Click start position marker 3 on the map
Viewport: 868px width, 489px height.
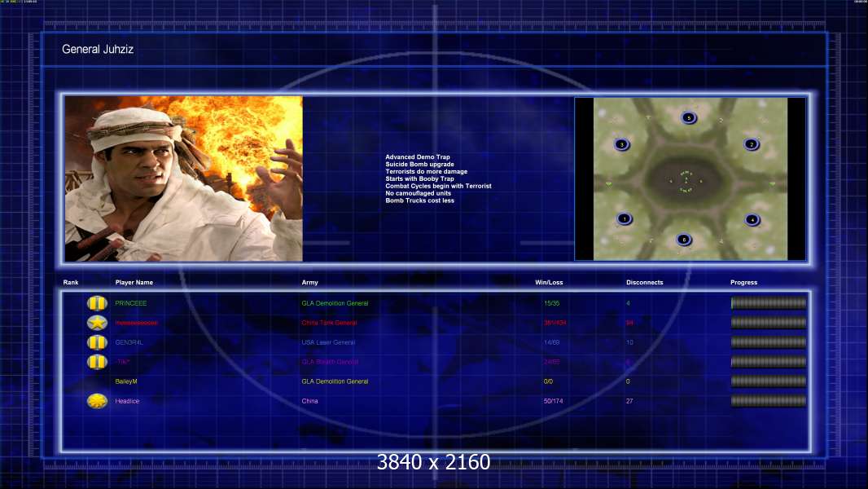(x=621, y=144)
